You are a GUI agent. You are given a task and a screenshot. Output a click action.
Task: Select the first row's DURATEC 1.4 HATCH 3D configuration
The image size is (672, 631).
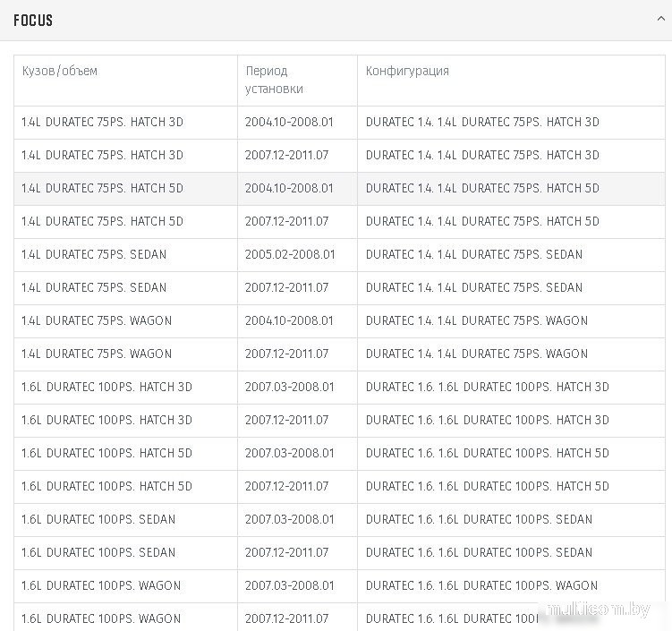click(x=482, y=122)
